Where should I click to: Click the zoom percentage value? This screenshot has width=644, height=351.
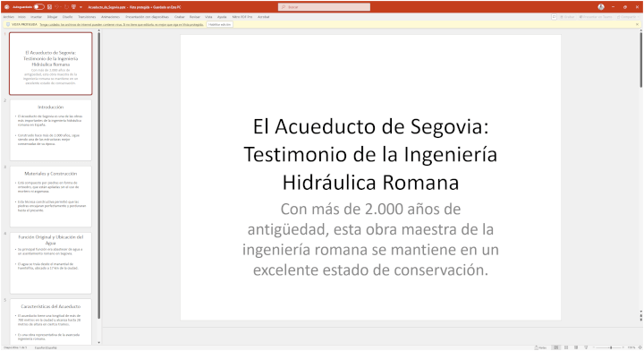click(x=631, y=347)
